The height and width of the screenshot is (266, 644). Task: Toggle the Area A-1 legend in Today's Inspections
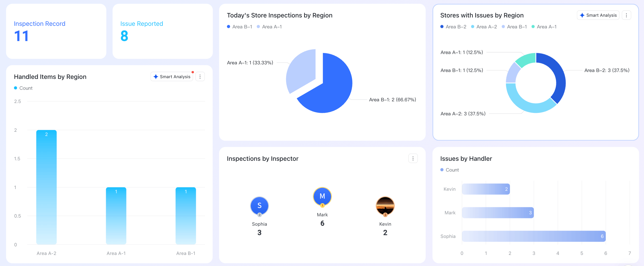[x=269, y=27]
